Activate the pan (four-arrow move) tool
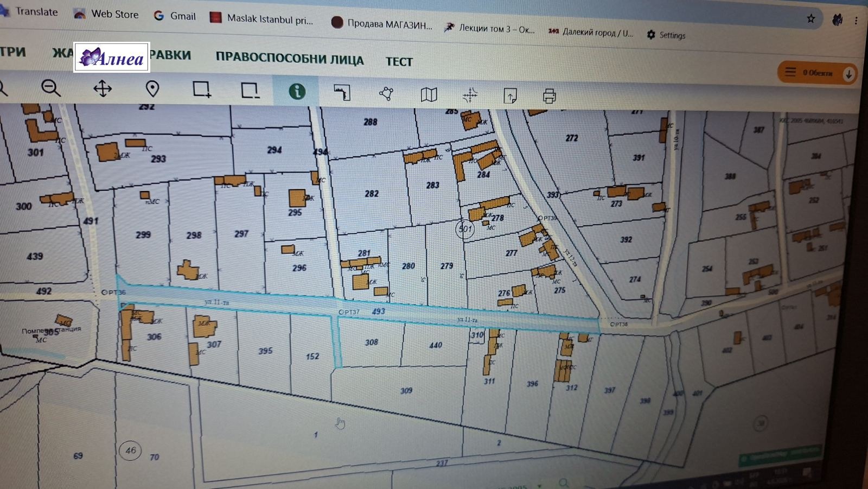This screenshot has width=868, height=489. coord(103,88)
